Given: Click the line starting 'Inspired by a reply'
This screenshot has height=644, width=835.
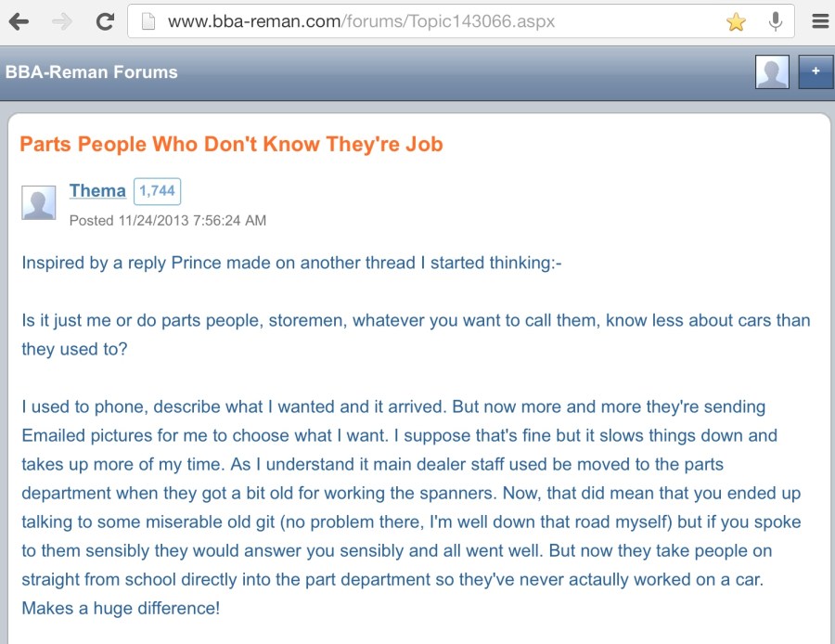Looking at the screenshot, I should point(291,263).
